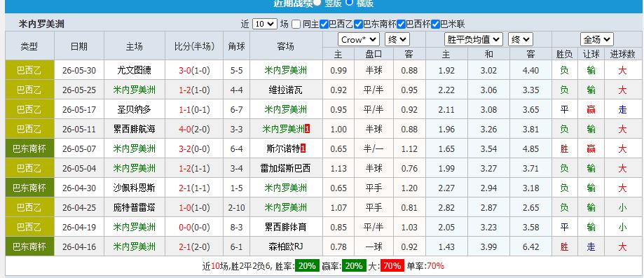Open the 近10场 match count dropdown
Screen dimensions: 644x278
265,25
